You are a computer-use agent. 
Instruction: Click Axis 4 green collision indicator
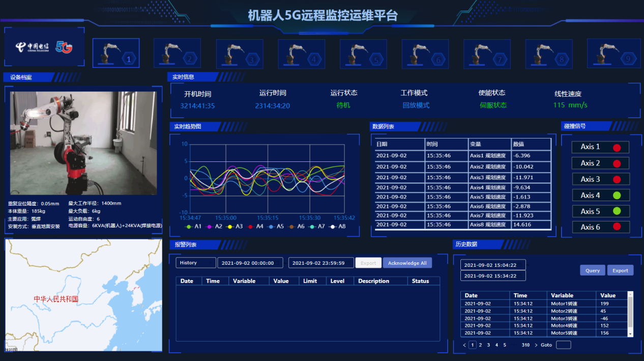617,196
